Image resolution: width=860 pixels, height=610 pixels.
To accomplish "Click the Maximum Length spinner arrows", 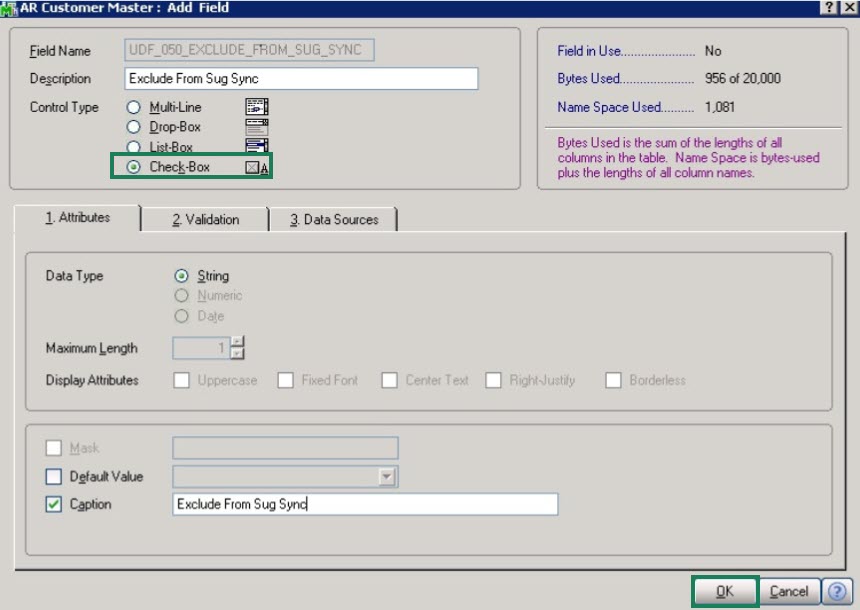I will tap(237, 348).
